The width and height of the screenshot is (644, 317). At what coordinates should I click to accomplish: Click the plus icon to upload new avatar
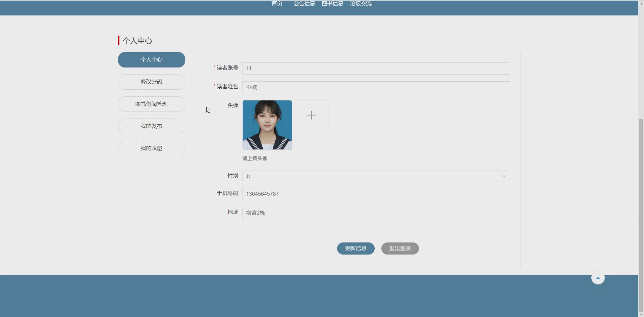312,115
